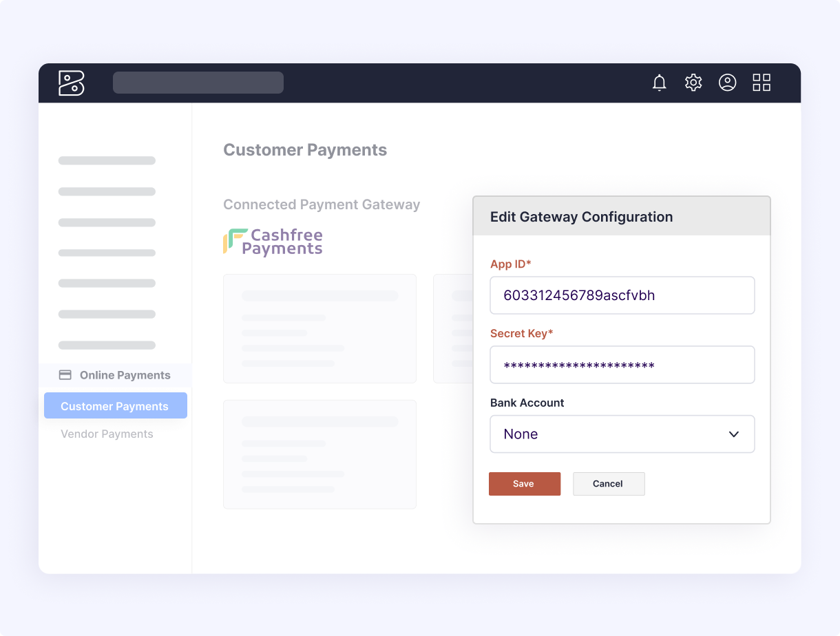Select Customer Payments in the sidebar
Image resolution: width=840 pixels, height=636 pixels.
(115, 406)
